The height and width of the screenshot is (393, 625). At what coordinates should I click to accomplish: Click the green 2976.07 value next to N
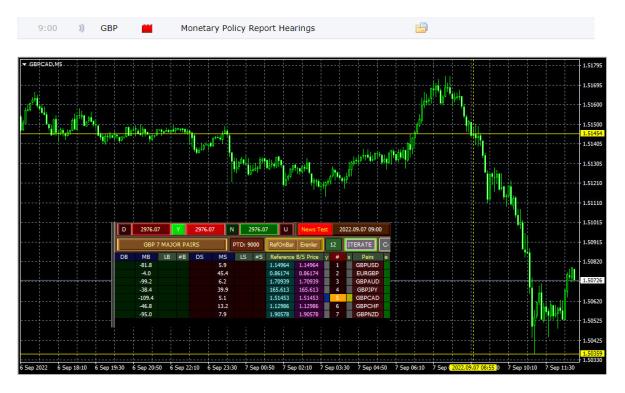(x=258, y=229)
